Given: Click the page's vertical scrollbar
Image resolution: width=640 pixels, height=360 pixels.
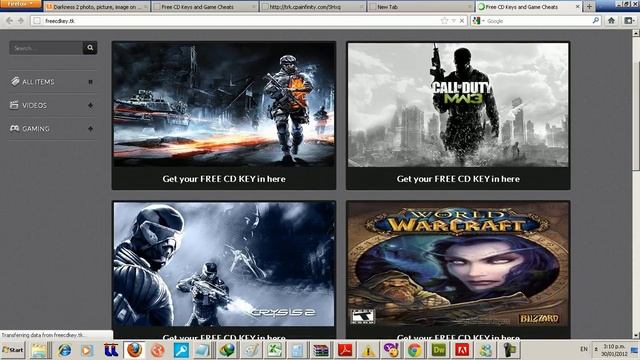Looking at the screenshot, I should point(636,116).
